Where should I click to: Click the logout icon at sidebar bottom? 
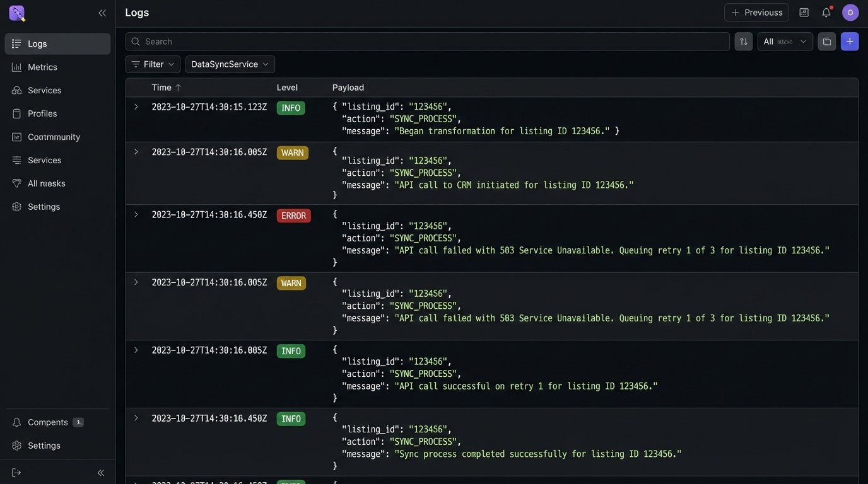tap(16, 473)
